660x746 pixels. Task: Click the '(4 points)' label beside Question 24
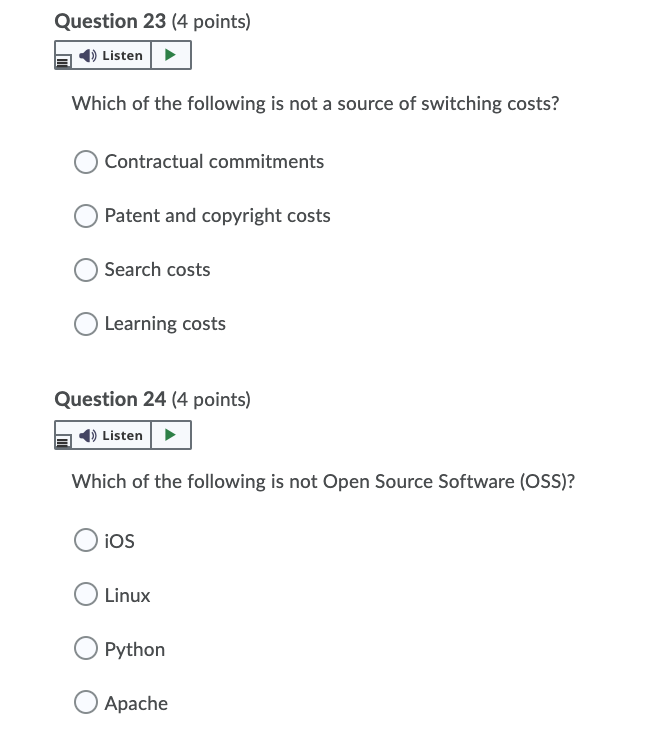[211, 400]
